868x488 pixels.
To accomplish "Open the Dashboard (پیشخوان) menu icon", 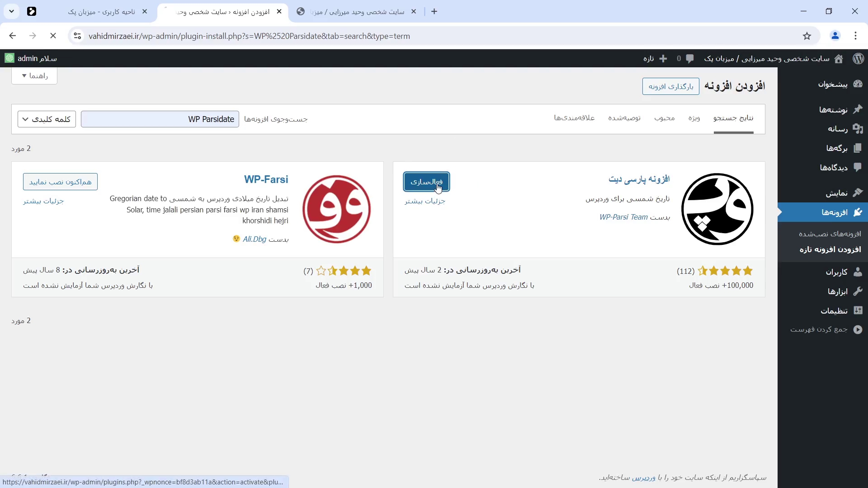I will 858,84.
